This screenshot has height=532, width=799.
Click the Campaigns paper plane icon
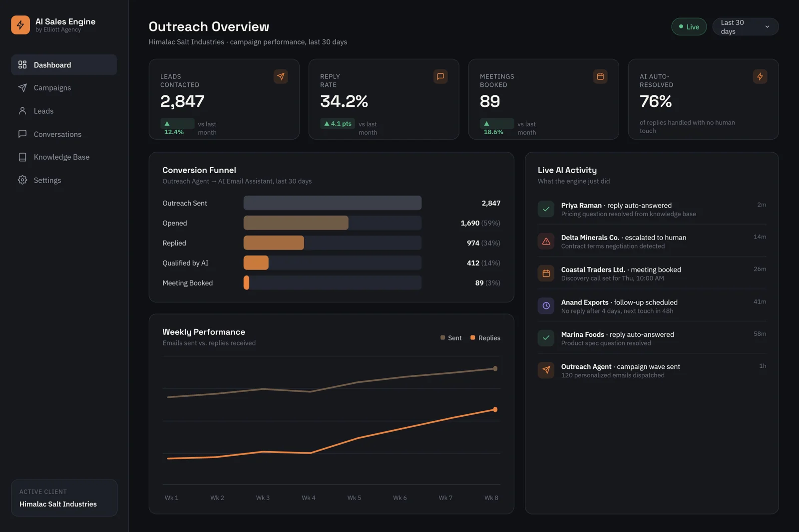(22, 88)
